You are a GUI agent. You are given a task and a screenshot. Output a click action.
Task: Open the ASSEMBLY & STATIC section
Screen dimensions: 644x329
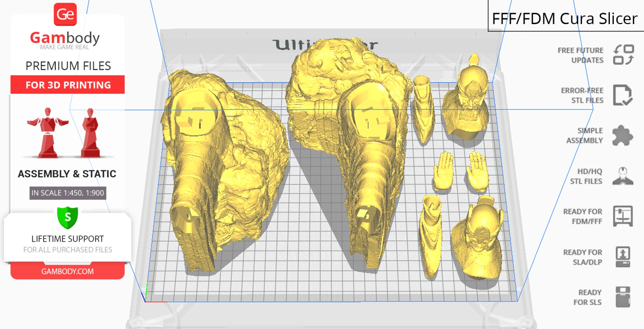point(67,174)
